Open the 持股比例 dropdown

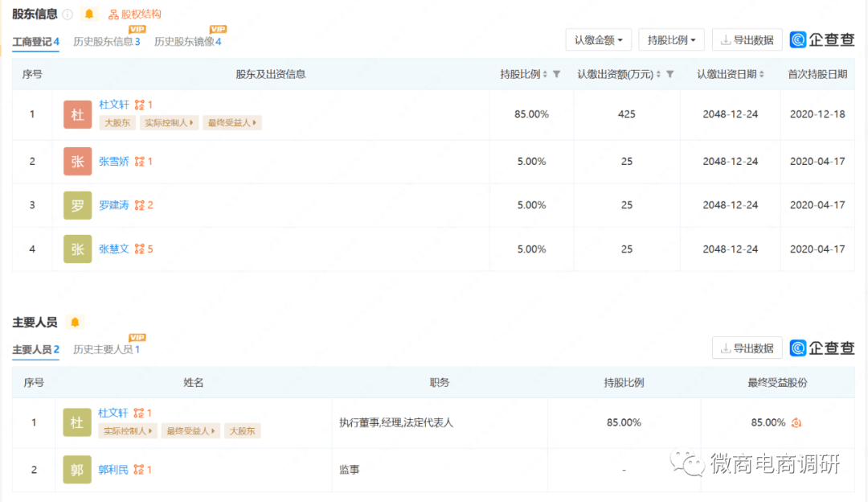[x=671, y=39]
